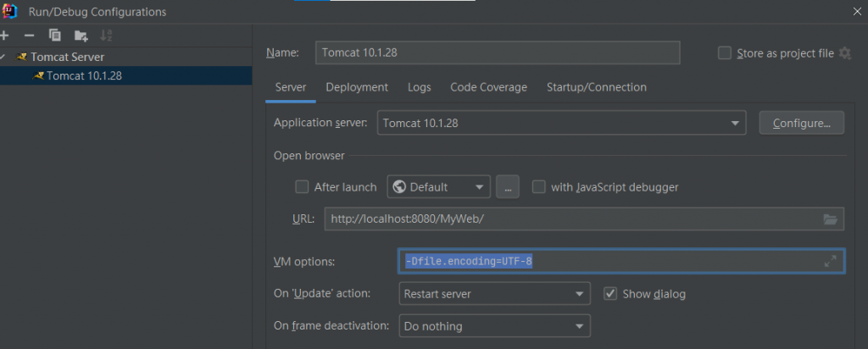868x349 pixels.
Task: Switch to the Server tab
Action: tap(291, 87)
